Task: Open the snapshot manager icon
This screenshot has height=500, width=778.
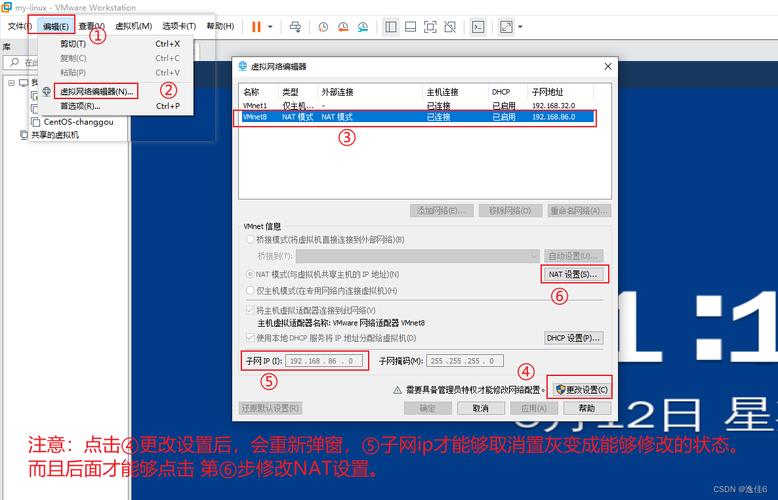Action: click(x=363, y=27)
